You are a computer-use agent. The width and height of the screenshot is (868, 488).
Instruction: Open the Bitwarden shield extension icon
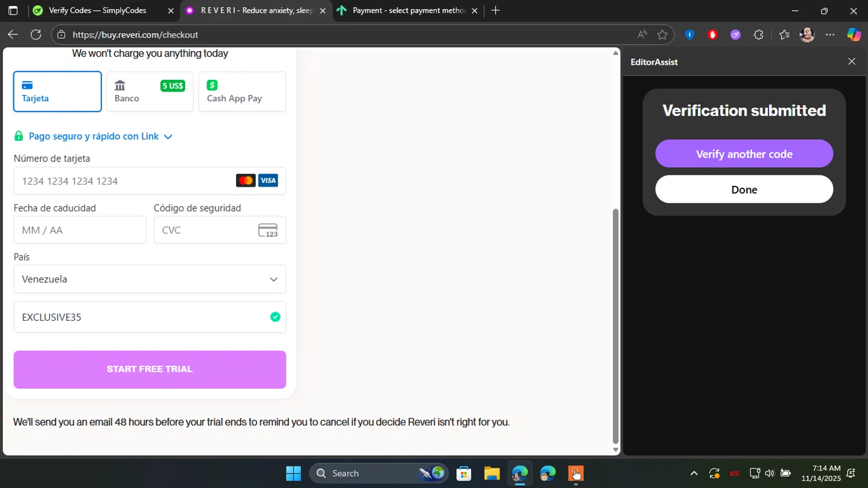689,35
